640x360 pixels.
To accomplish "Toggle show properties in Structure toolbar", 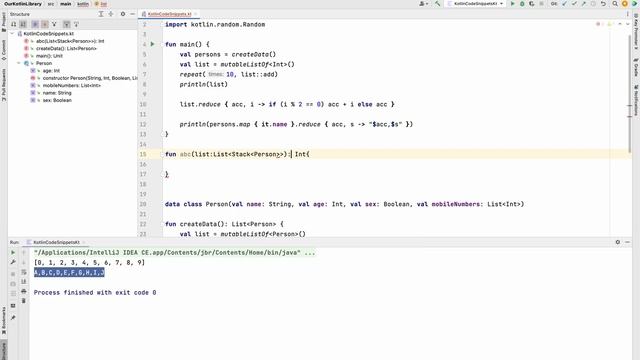I will (x=35, y=24).
